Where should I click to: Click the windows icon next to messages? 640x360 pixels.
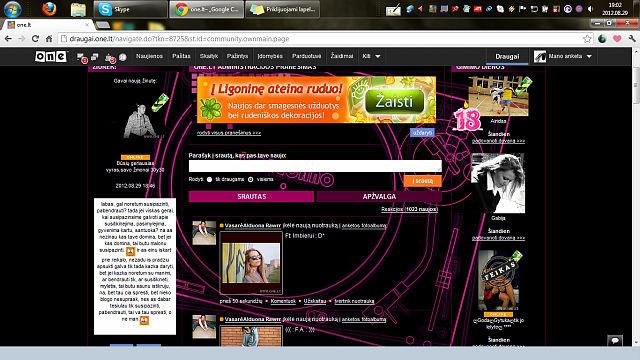coord(95,57)
